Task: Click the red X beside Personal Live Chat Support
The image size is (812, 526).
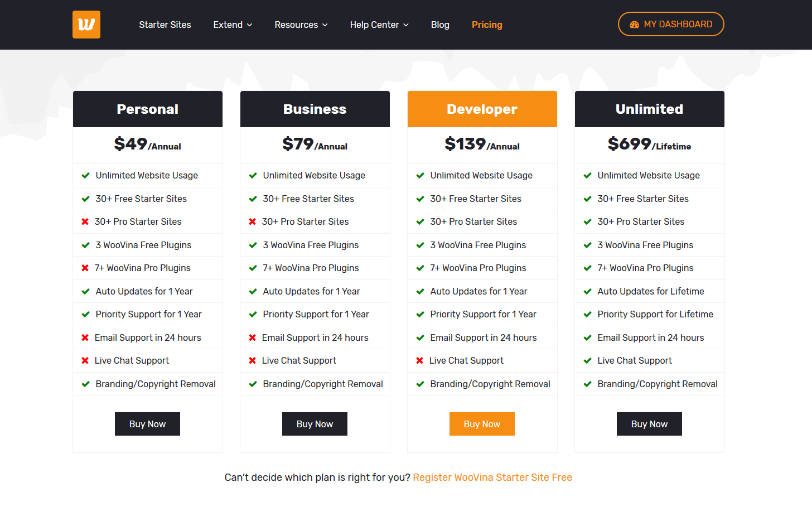Action: point(85,360)
